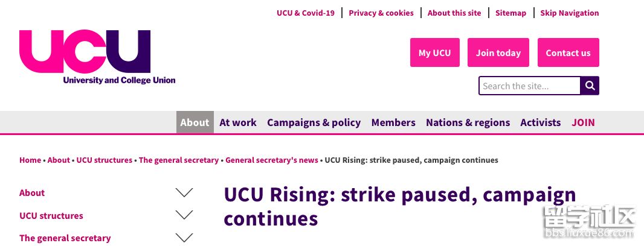Focus the Search the site field
Screen dimensions: 644x246
point(529,86)
